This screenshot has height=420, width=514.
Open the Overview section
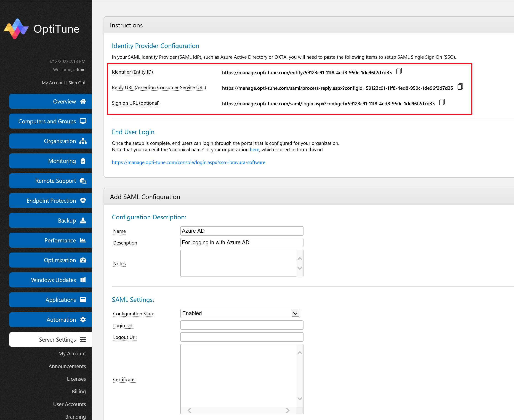(51, 101)
